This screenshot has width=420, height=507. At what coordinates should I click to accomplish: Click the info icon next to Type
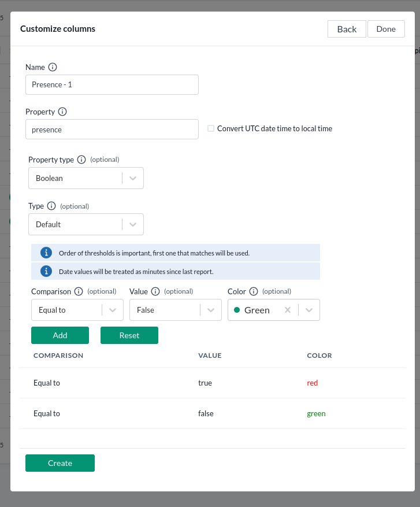51,206
